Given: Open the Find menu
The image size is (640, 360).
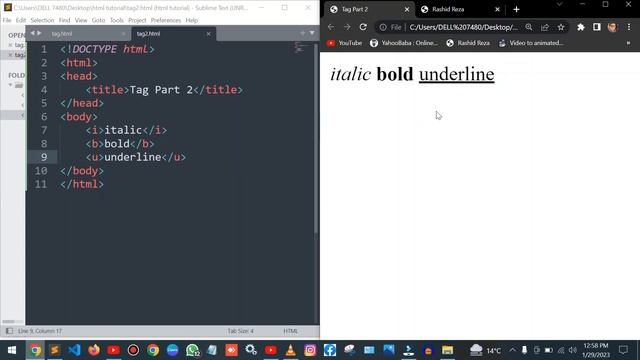Looking at the screenshot, I should pyautogui.click(x=64, y=20).
